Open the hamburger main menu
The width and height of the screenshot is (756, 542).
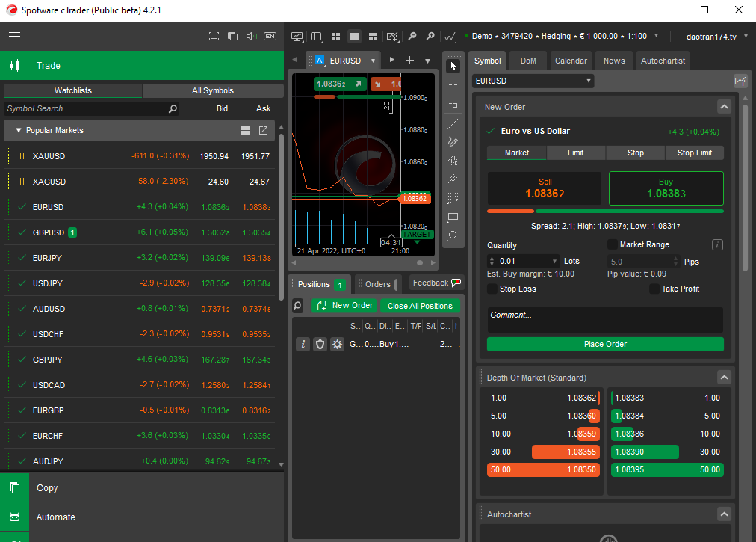tap(15, 36)
